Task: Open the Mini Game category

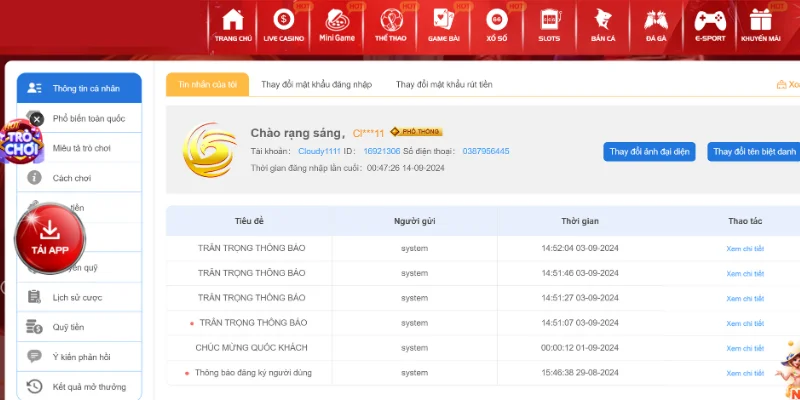Action: click(x=337, y=25)
